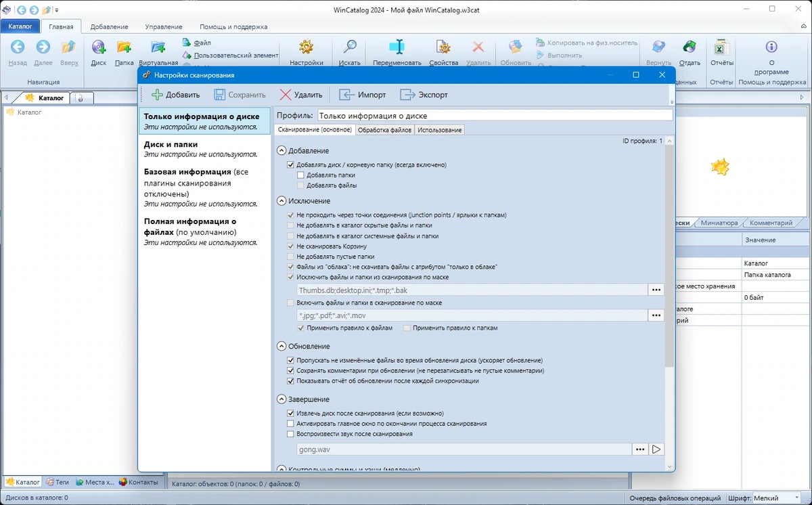The image size is (812, 505).
Task: Switch to Контакты bottom tab
Action: coord(139,482)
